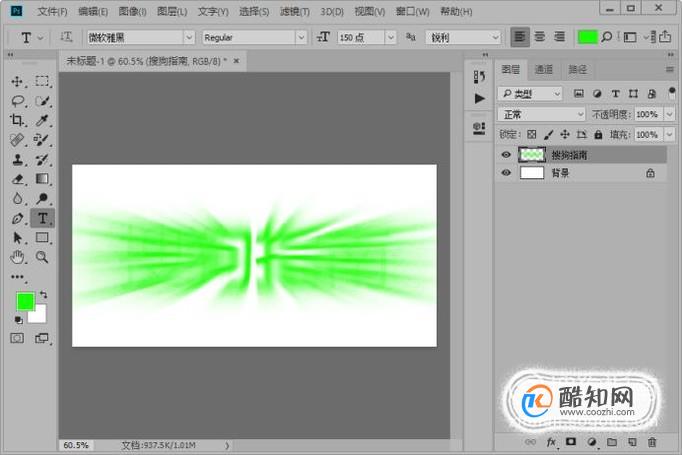Select the History Brush tool
The height and width of the screenshot is (455, 682).
pos(42,159)
